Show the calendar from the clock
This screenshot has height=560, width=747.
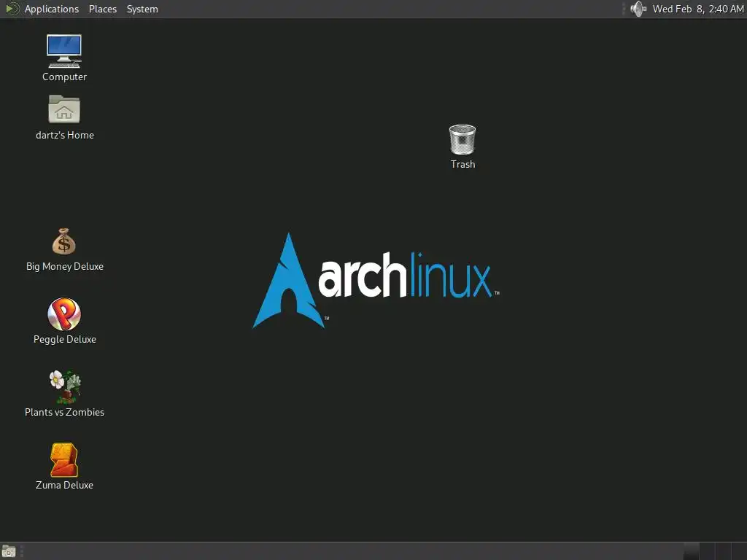(698, 9)
